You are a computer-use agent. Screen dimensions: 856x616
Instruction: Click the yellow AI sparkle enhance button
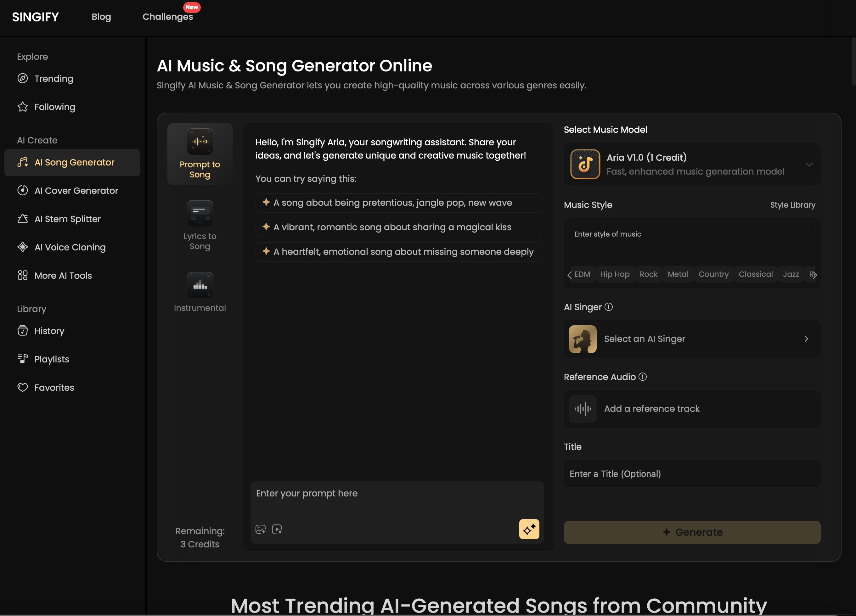(x=529, y=529)
